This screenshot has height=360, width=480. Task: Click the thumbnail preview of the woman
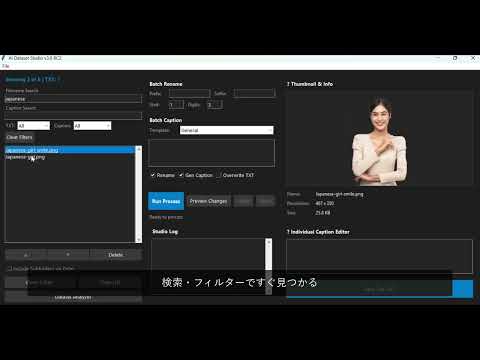[x=379, y=141]
